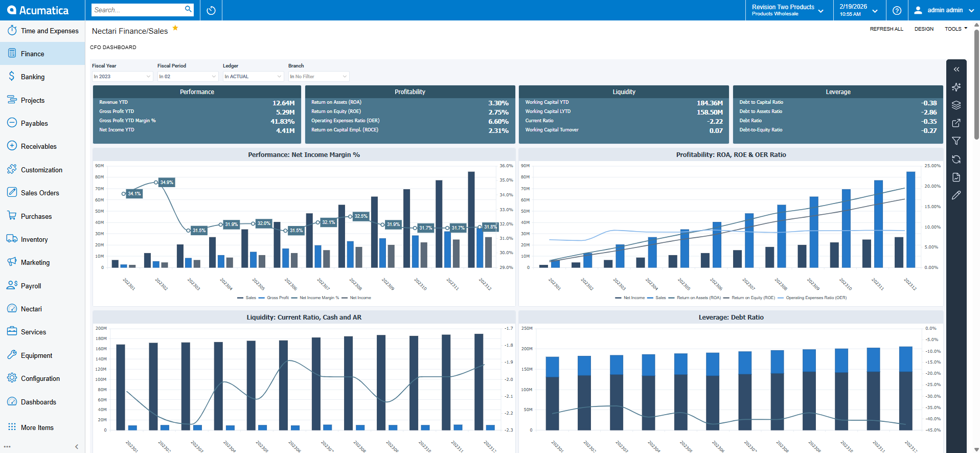Viewport: 980px width, 453px height.
Task: Click the export share icon in toolbar
Action: [x=956, y=123]
